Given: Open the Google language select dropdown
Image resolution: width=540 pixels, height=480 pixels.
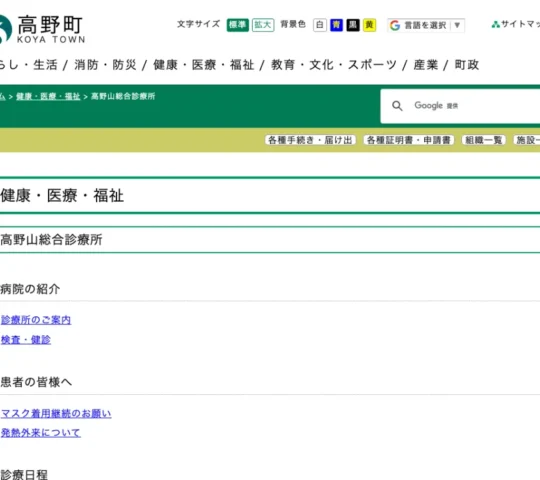Looking at the screenshot, I should (426, 25).
